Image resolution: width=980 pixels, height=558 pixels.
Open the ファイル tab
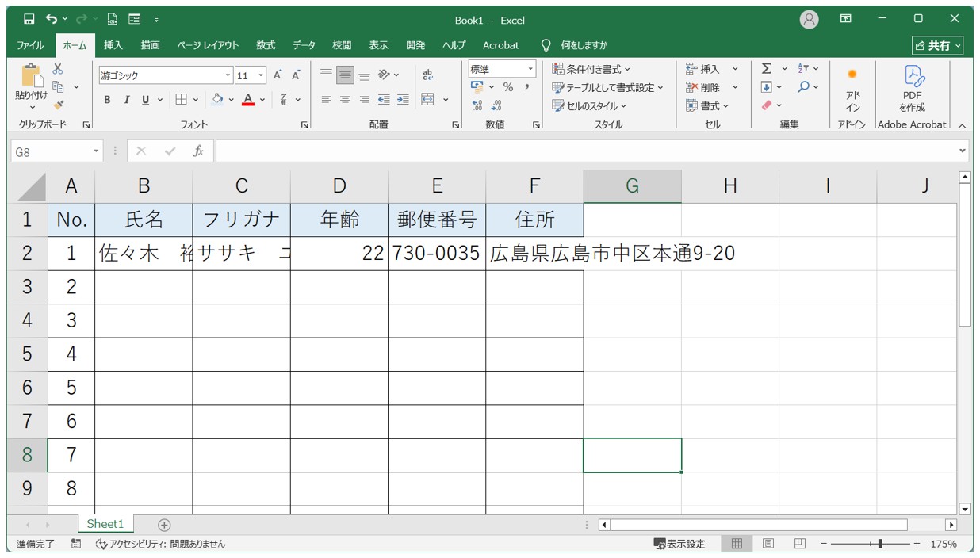[30, 45]
